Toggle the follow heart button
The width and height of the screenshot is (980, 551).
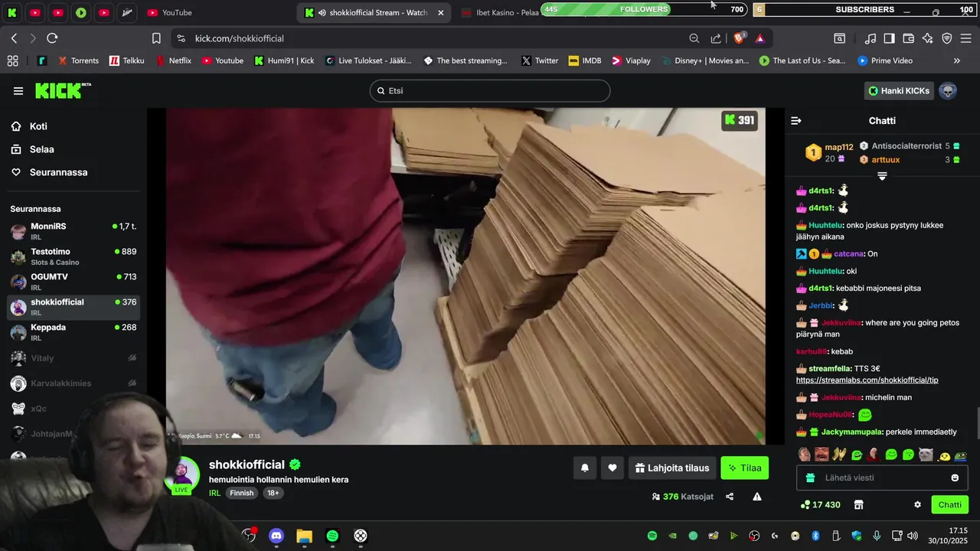click(x=612, y=468)
